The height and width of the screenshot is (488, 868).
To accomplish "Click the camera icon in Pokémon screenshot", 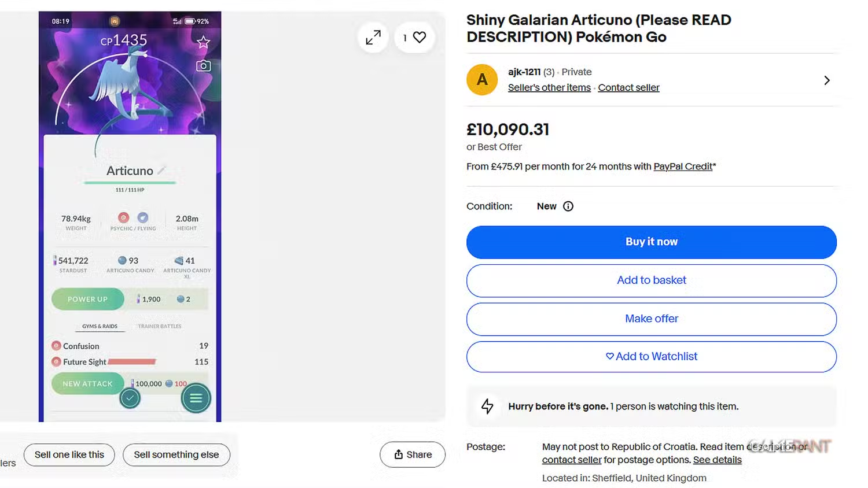I will 203,66.
